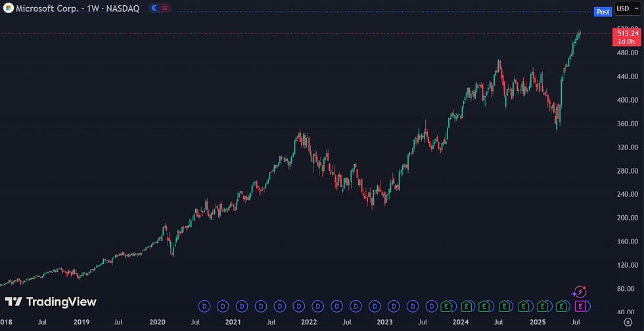
Task: Click the dividend marker for May 2021
Action: coord(261,306)
